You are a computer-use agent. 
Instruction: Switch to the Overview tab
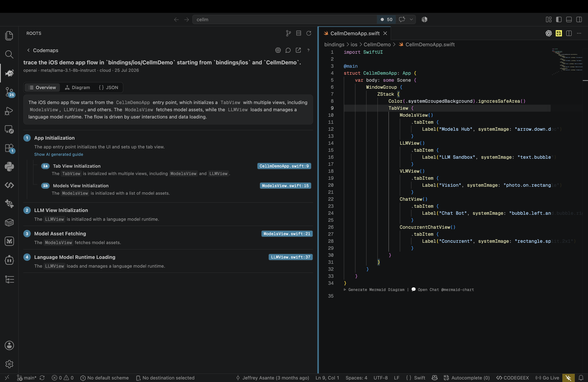(x=42, y=88)
